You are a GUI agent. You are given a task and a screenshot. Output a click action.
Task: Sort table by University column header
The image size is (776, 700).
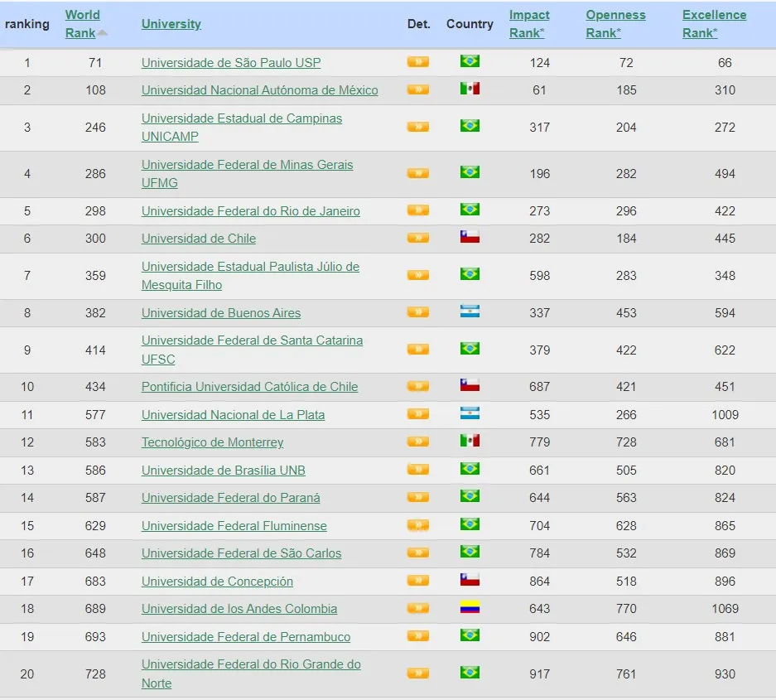(171, 24)
